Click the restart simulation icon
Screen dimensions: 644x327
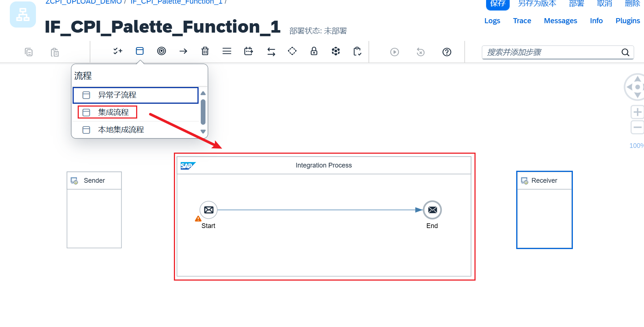(420, 52)
